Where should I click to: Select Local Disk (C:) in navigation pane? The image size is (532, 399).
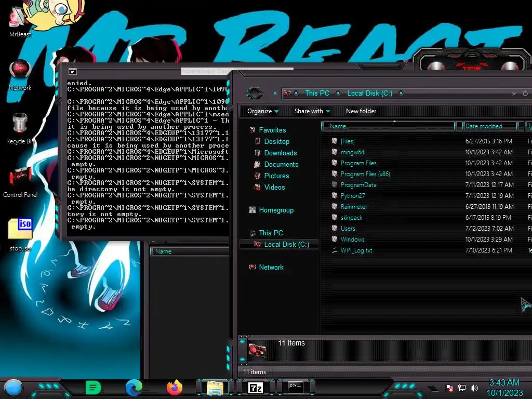279,244
